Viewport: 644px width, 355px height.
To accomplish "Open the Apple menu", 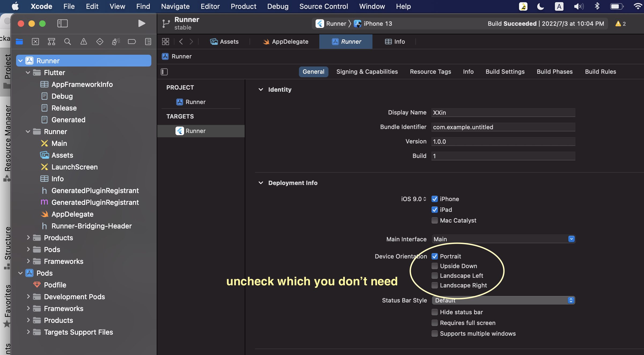I will click(15, 6).
